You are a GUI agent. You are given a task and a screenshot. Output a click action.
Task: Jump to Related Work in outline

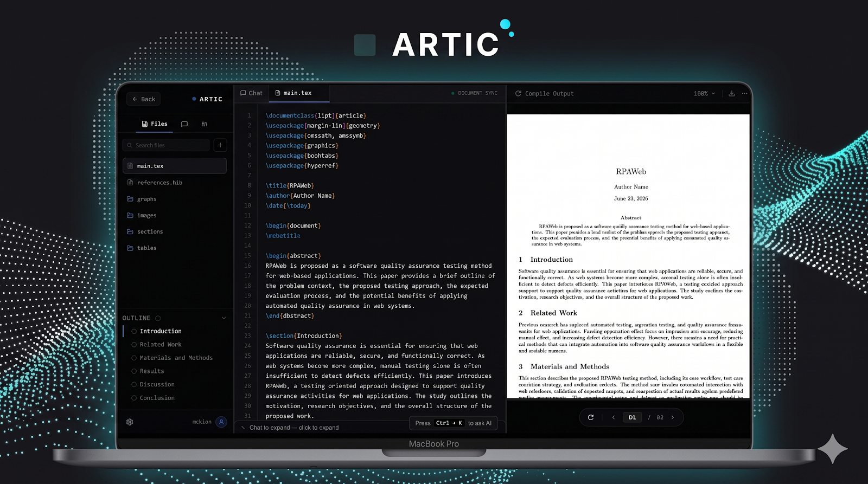click(x=161, y=345)
